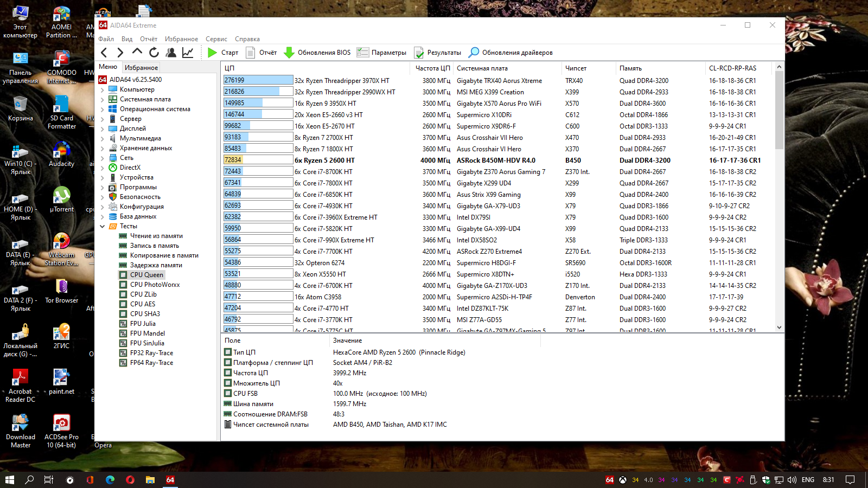Select the FPU Mandel test
Screen dimensions: 868x488
tap(148, 333)
